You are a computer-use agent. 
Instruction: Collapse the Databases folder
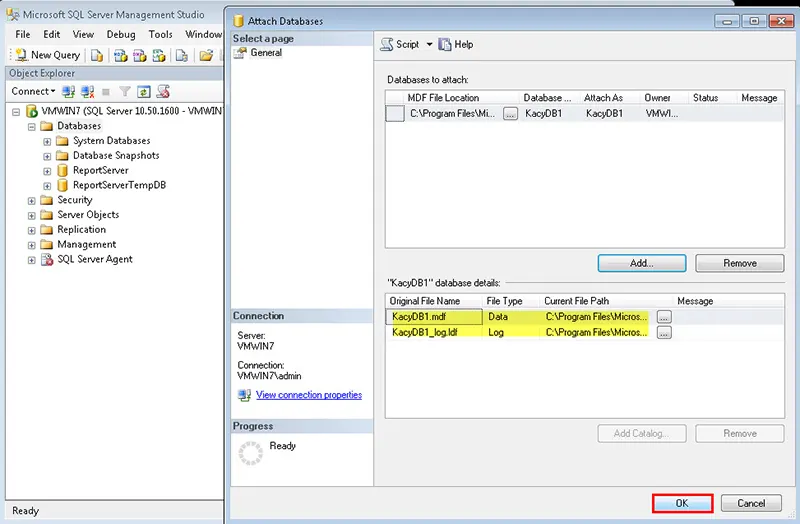point(32,126)
